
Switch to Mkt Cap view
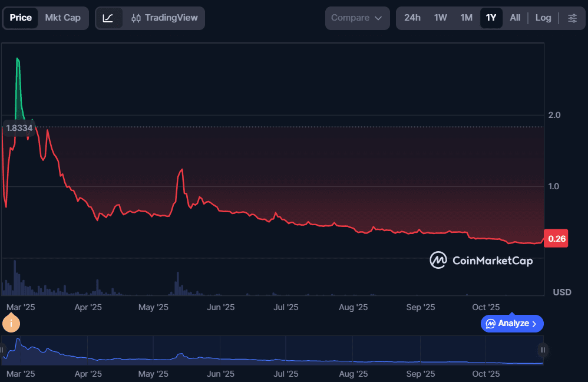[62, 18]
